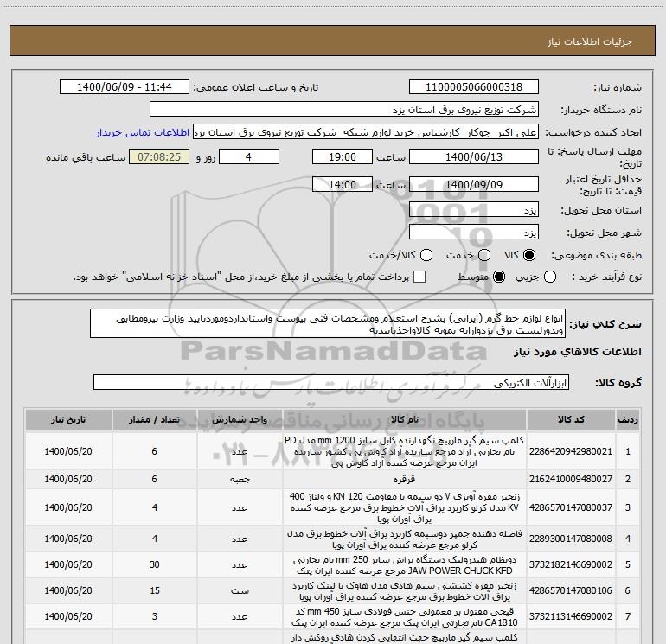Click the کد کالا column header
Viewport: 666px width, 644px height.
571,419
